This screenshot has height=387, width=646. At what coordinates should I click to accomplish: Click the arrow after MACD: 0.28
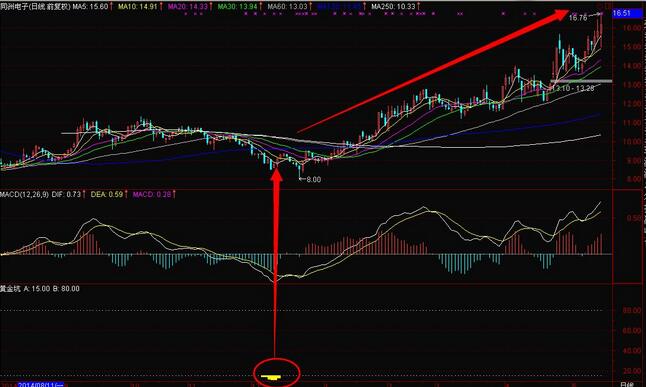pos(174,194)
